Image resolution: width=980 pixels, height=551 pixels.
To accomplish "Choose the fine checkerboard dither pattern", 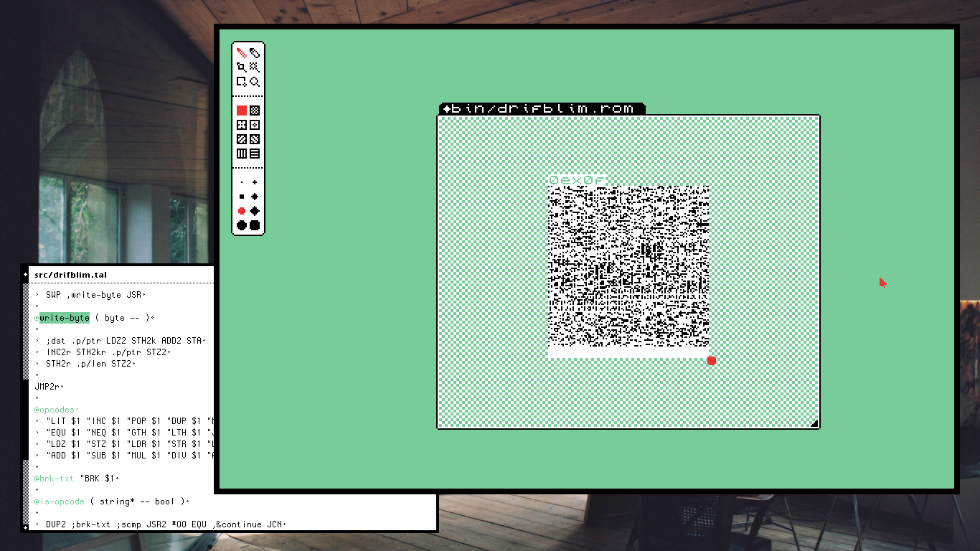I will click(x=255, y=110).
